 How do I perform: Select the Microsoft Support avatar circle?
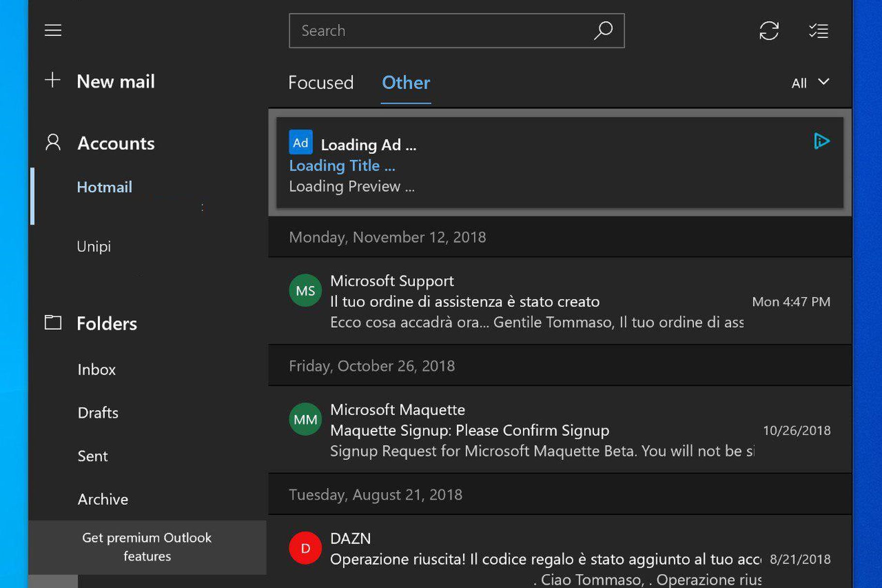[305, 290]
